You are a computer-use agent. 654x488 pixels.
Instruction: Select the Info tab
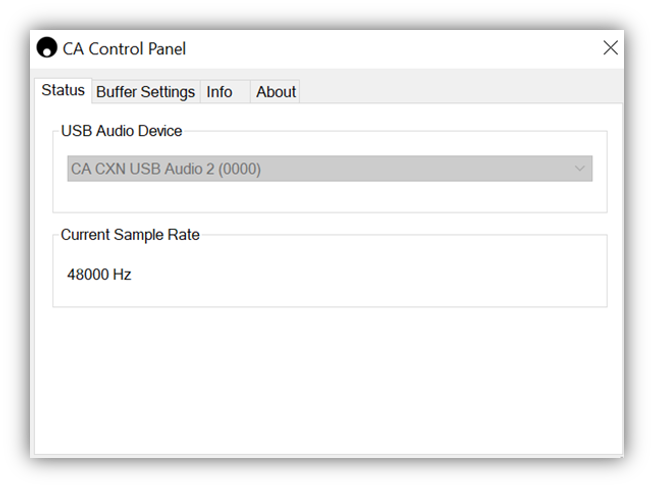219,92
